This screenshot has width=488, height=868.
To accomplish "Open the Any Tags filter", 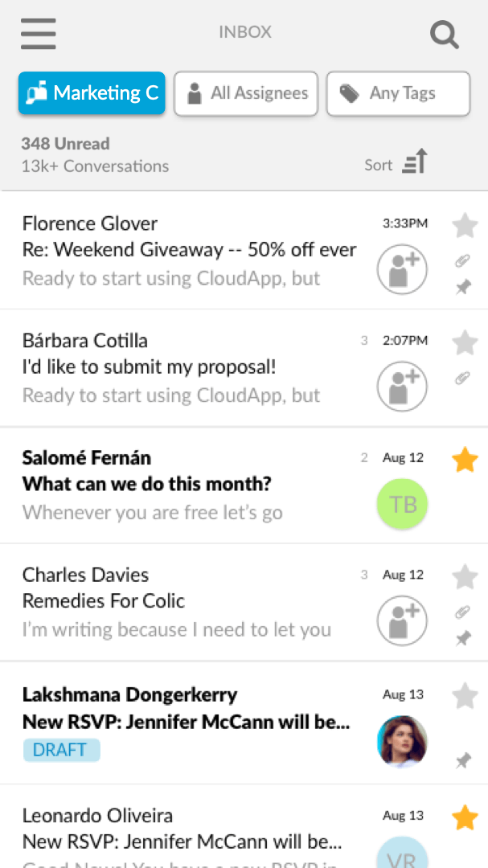I will (398, 94).
